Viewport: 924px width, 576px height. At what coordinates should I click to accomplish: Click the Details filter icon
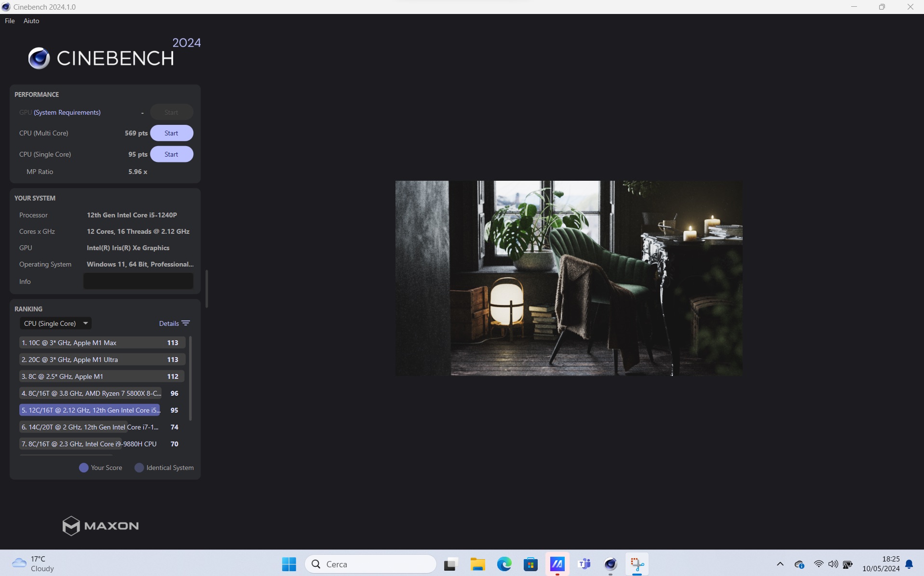tap(186, 323)
